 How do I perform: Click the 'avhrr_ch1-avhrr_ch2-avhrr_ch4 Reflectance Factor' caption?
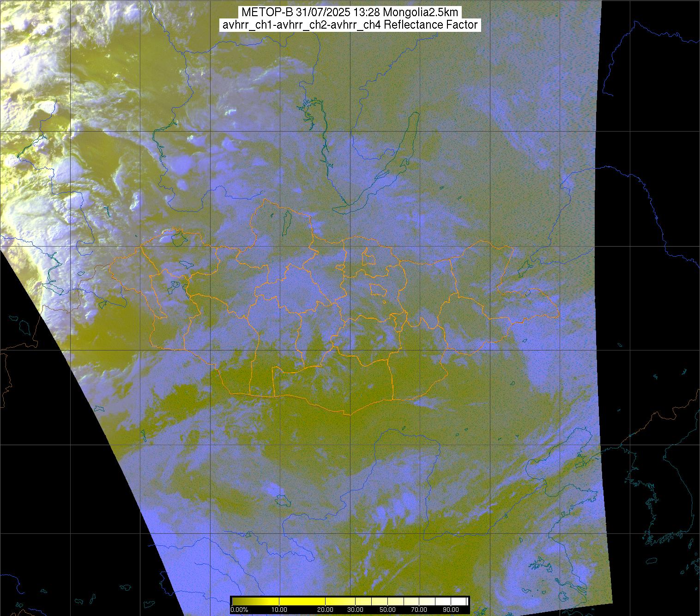(350, 25)
